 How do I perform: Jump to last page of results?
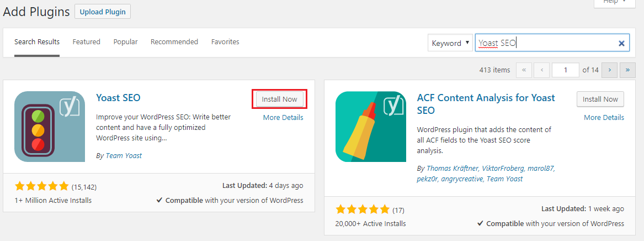pos(627,70)
